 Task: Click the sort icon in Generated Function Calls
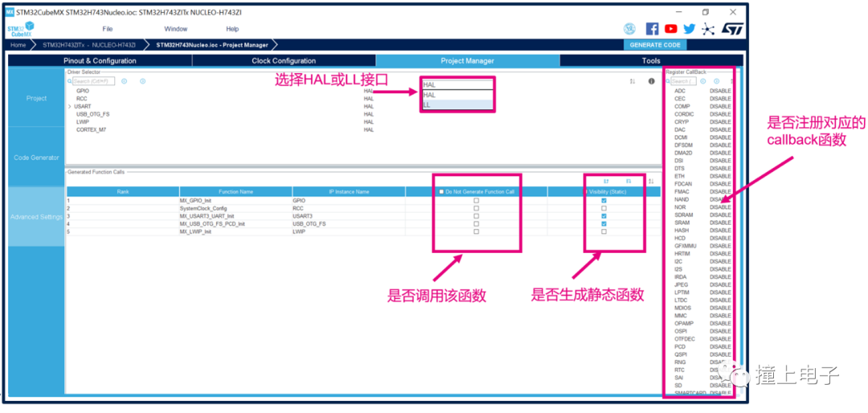tap(651, 181)
